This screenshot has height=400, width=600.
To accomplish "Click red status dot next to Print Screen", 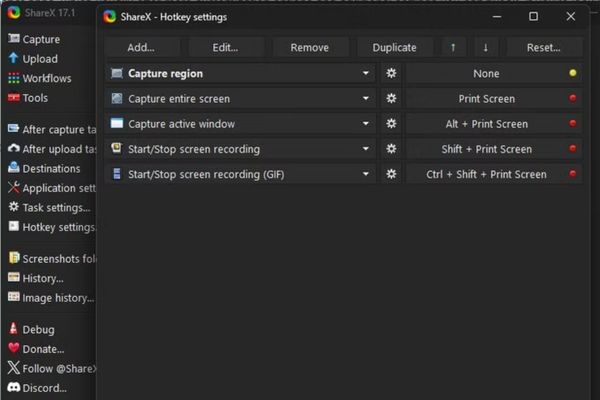I will click(573, 99).
